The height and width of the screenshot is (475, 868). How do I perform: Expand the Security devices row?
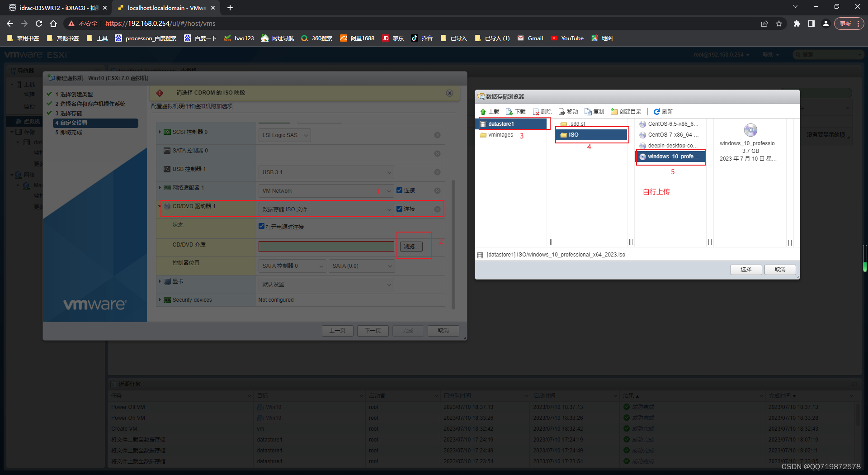pos(160,299)
